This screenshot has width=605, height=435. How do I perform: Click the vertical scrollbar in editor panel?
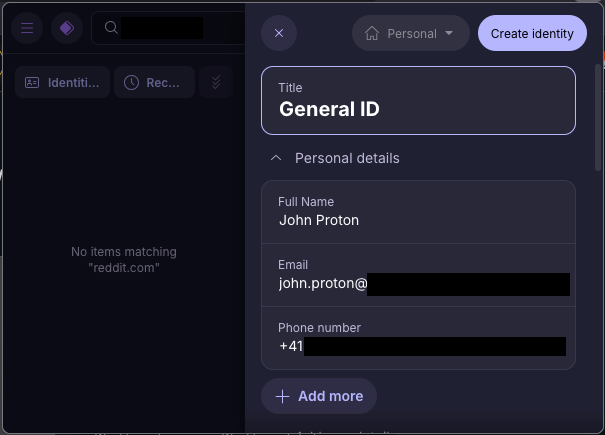point(598,118)
